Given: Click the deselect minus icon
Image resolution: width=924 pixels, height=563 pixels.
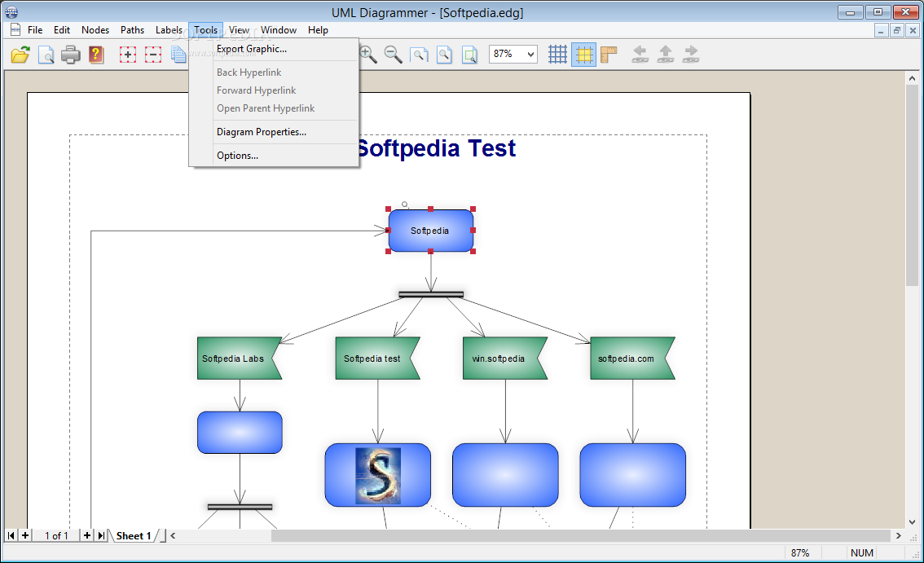Looking at the screenshot, I should pos(153,55).
